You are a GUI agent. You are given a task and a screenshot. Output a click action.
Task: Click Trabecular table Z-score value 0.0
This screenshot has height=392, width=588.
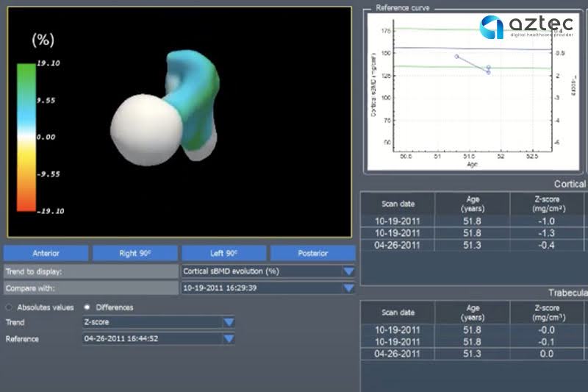pos(546,354)
